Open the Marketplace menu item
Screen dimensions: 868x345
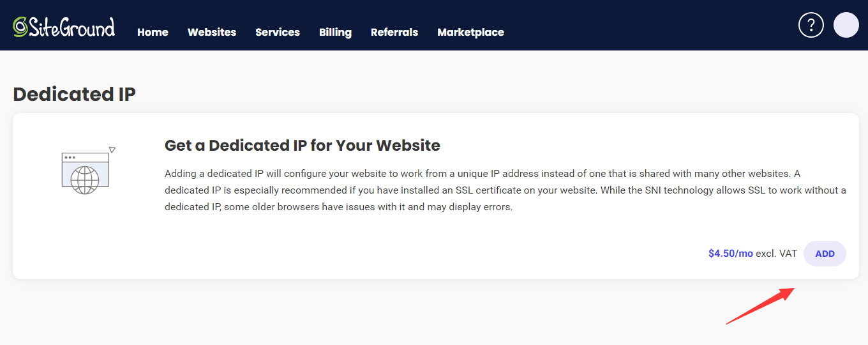click(x=470, y=32)
